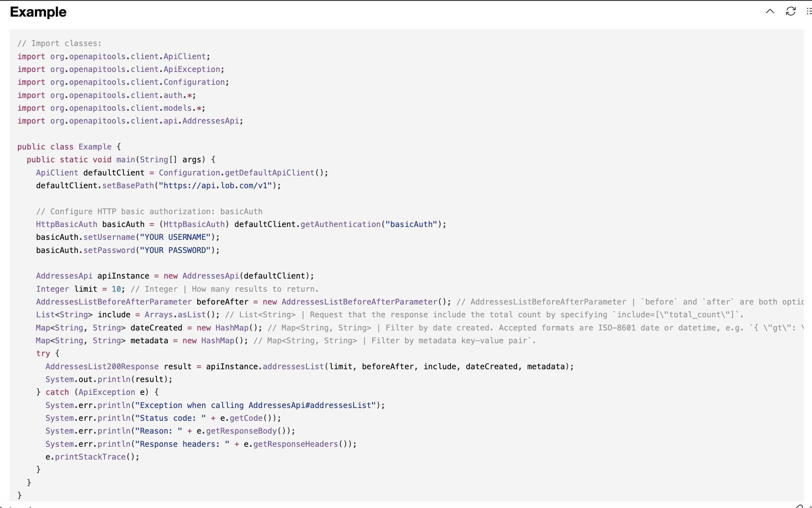Click the ApiException import statement
This screenshot has height=508, width=812.
[121, 69]
